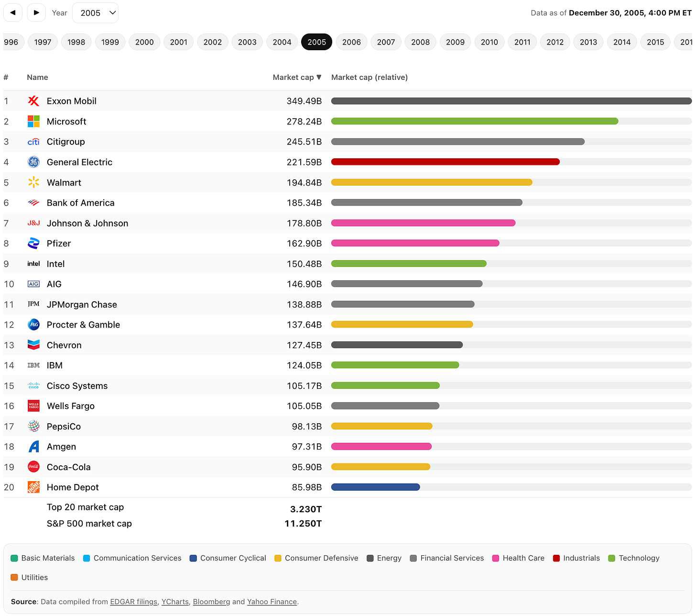The image size is (696, 616).
Task: Click the Market cap (relative) column header
Action: click(370, 77)
